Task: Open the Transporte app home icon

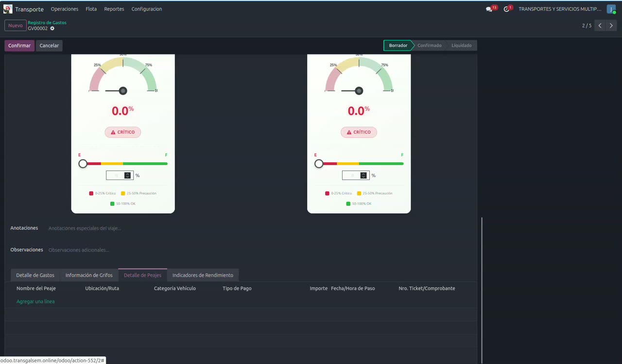Action: (x=8, y=9)
